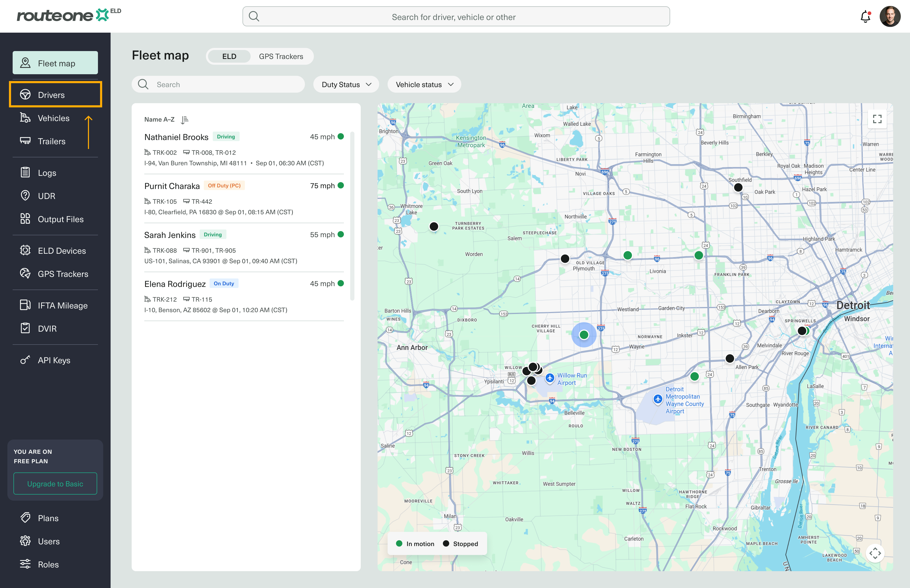Select driver Purnit Charaka
Image resolution: width=910 pixels, height=588 pixels.
tap(244, 198)
